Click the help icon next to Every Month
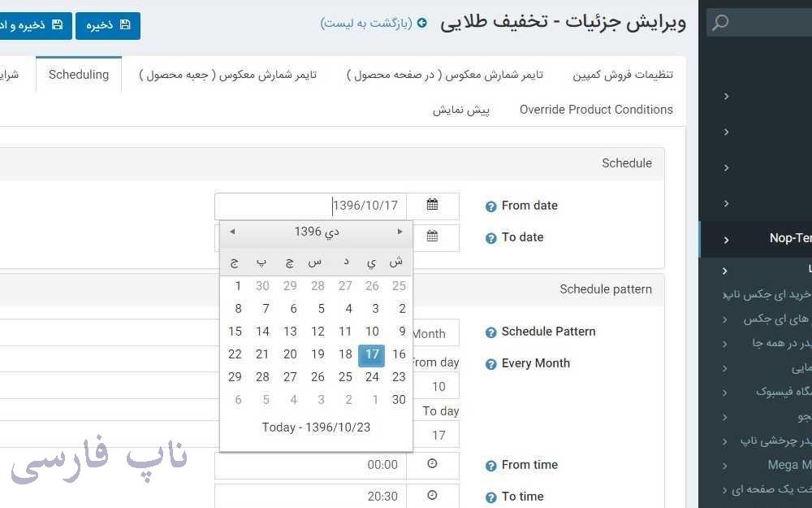 pyautogui.click(x=491, y=363)
